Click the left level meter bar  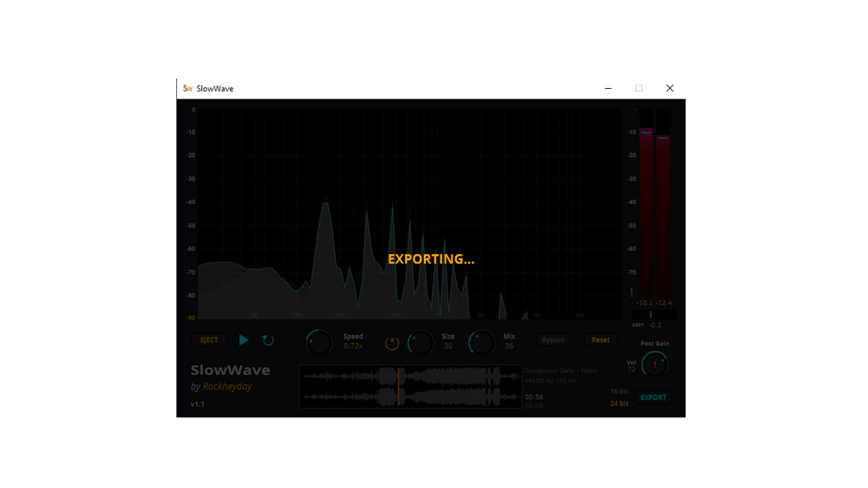[x=646, y=202]
